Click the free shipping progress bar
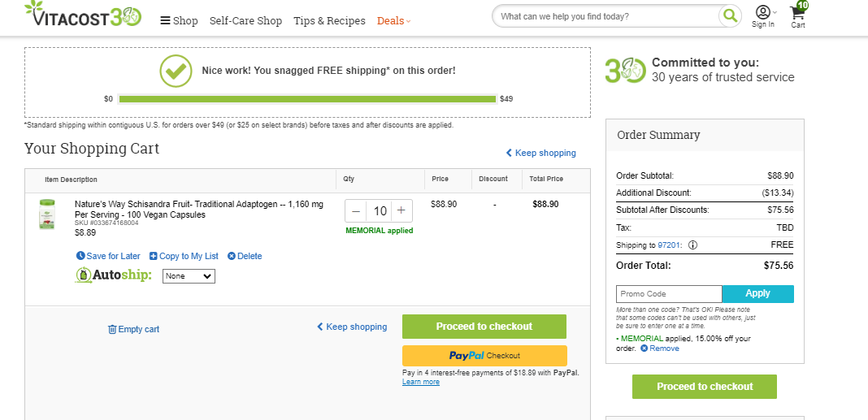The width and height of the screenshot is (868, 420). coord(308,99)
